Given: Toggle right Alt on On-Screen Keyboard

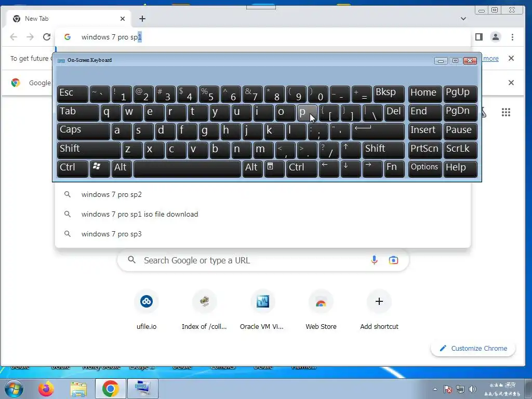Looking at the screenshot, I should click(x=252, y=169).
